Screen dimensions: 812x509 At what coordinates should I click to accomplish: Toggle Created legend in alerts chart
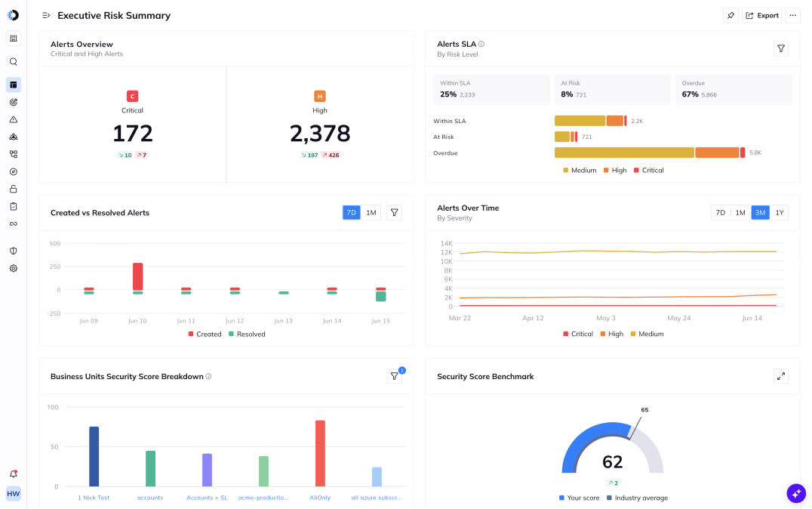point(205,335)
